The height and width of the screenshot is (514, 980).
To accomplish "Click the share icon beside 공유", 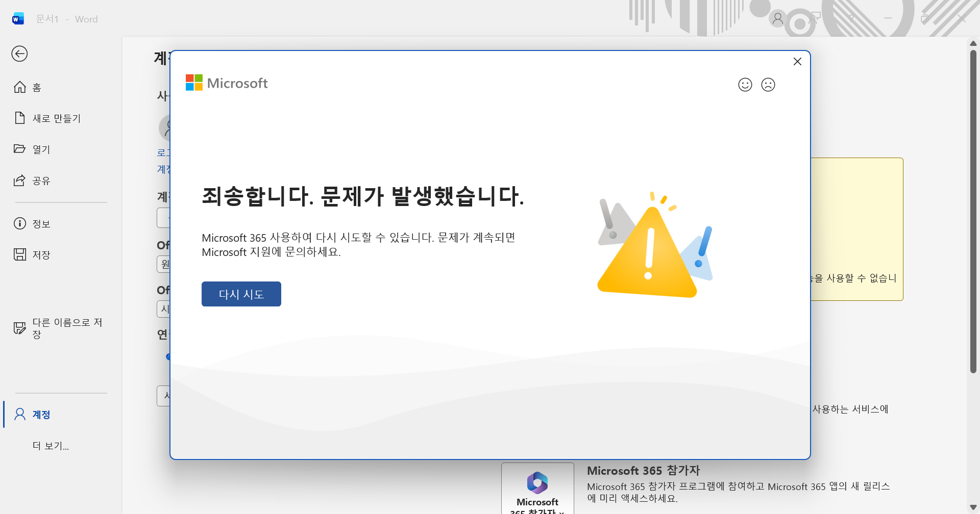I will pyautogui.click(x=19, y=180).
